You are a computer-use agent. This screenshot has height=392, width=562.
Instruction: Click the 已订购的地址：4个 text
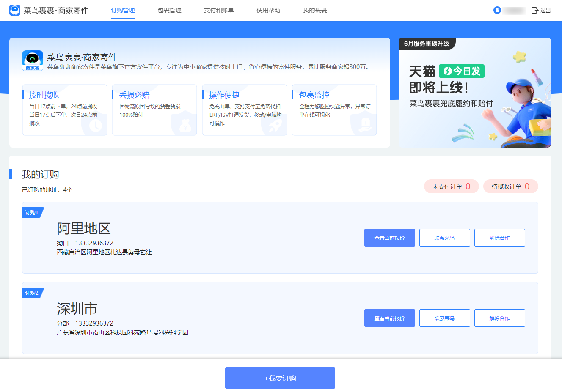[47, 190]
